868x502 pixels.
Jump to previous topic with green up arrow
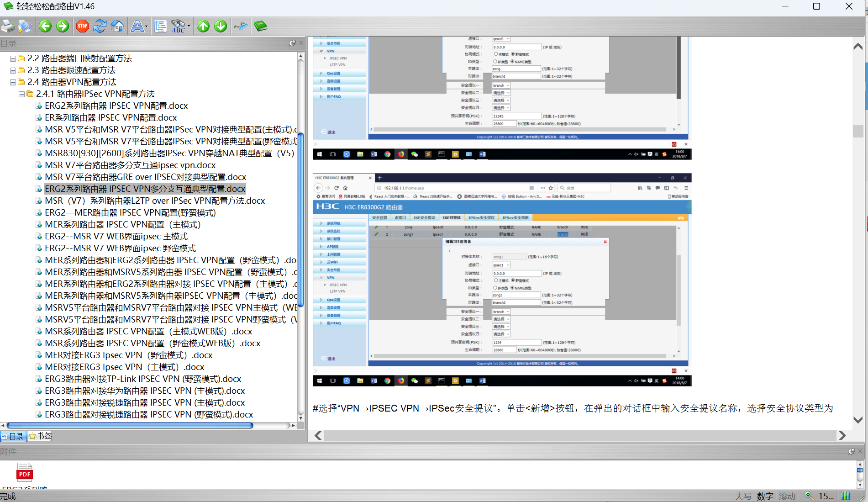click(203, 26)
